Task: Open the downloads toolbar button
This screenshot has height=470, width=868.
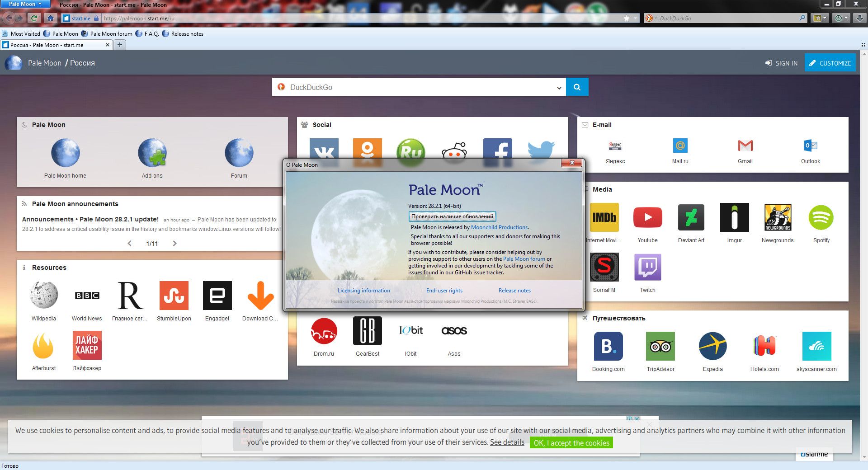Action: 859,18
